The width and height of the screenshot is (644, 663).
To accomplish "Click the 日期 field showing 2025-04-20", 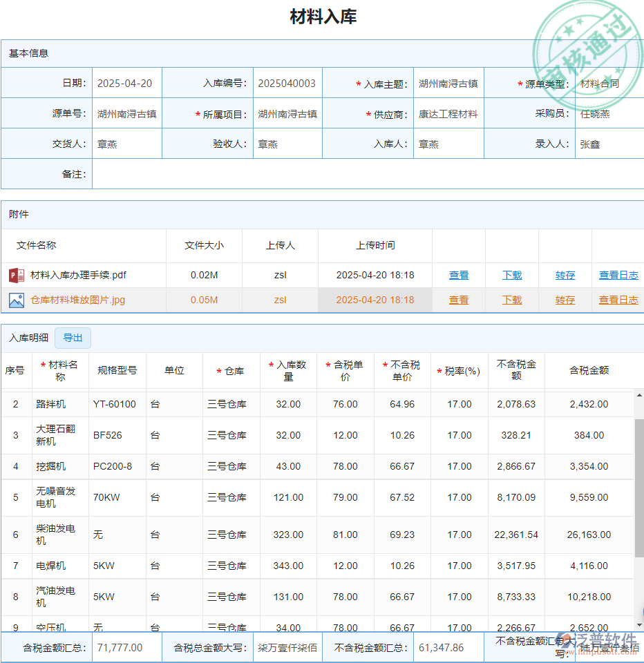I will pyautogui.click(x=125, y=84).
